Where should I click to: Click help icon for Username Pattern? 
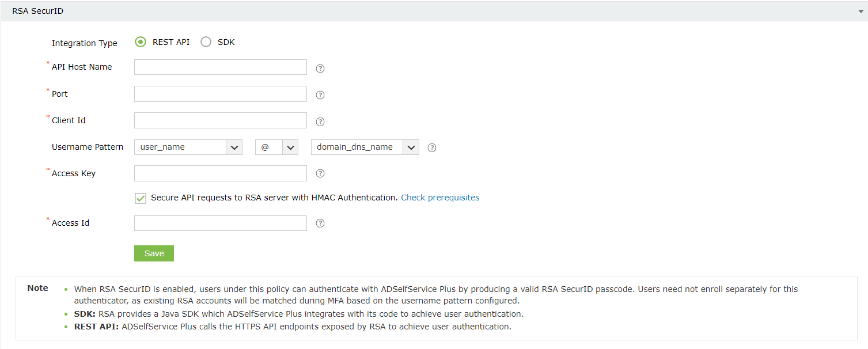pyautogui.click(x=432, y=147)
